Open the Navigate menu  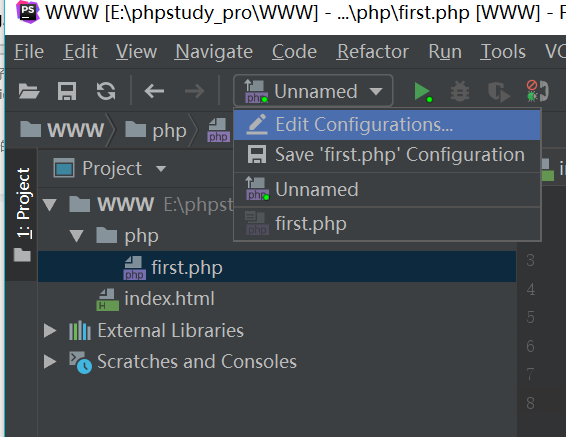214,52
